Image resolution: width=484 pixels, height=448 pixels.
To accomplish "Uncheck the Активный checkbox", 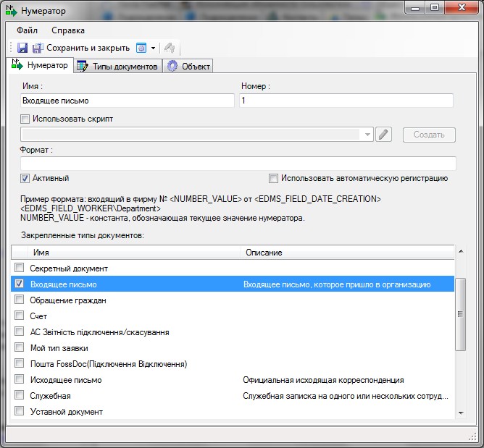I will (25, 178).
